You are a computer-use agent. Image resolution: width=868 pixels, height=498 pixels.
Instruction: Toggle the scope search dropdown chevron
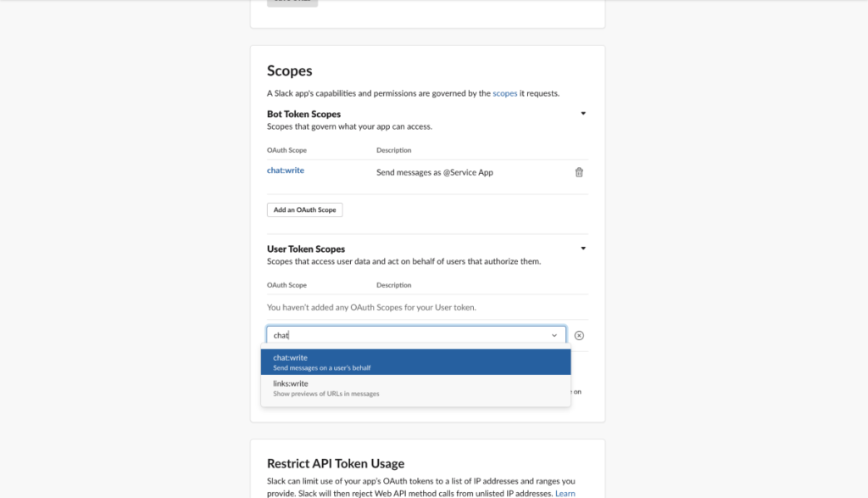pyautogui.click(x=554, y=335)
